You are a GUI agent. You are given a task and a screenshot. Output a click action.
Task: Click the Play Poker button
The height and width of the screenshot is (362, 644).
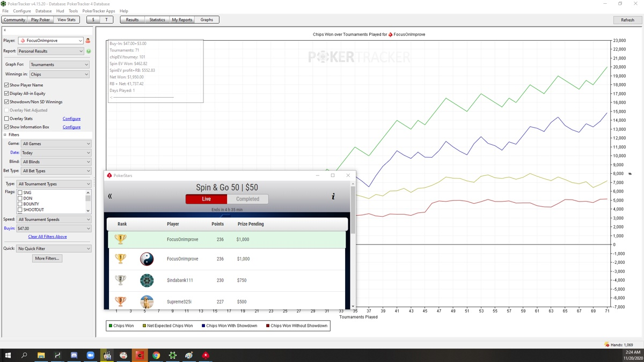(40, 20)
